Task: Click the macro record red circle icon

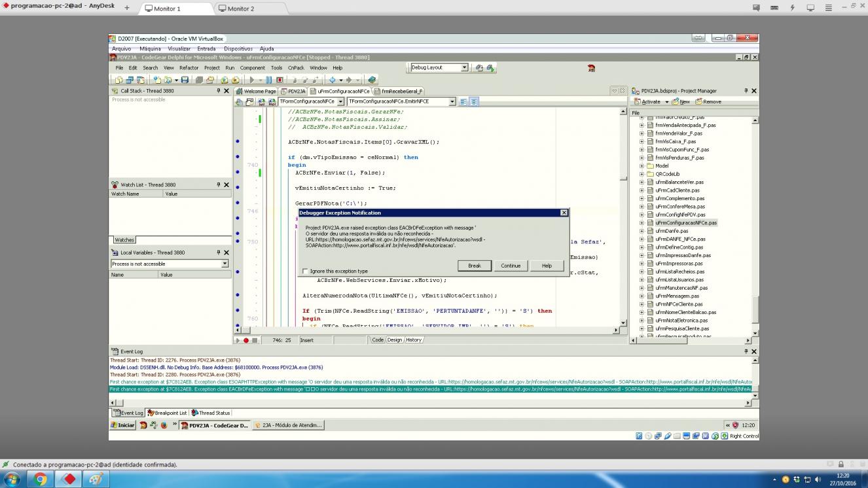Action: tap(246, 340)
